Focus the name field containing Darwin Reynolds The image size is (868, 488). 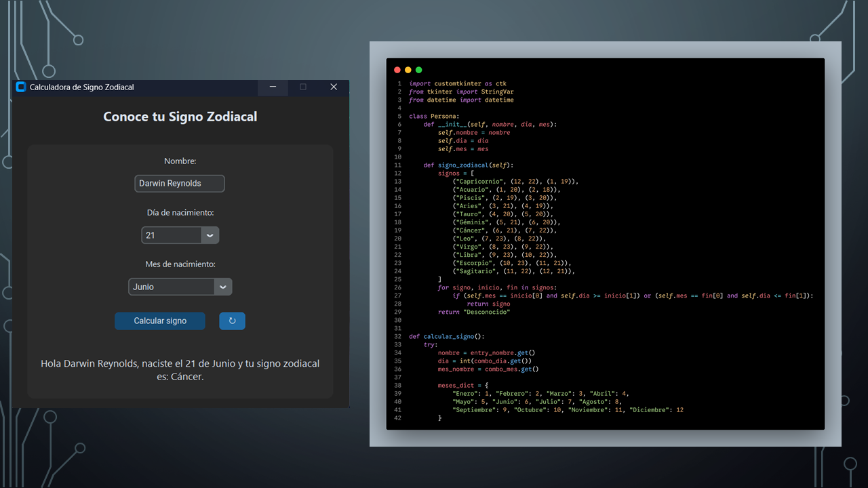click(x=180, y=184)
